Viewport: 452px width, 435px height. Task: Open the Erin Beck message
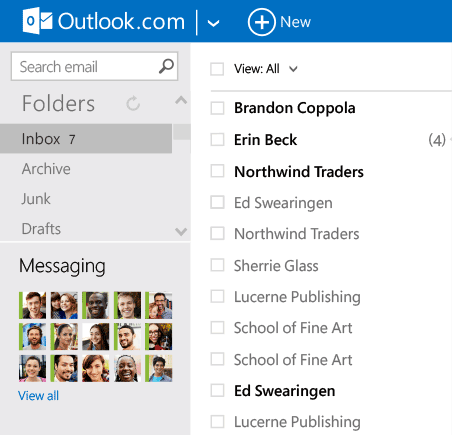(265, 140)
